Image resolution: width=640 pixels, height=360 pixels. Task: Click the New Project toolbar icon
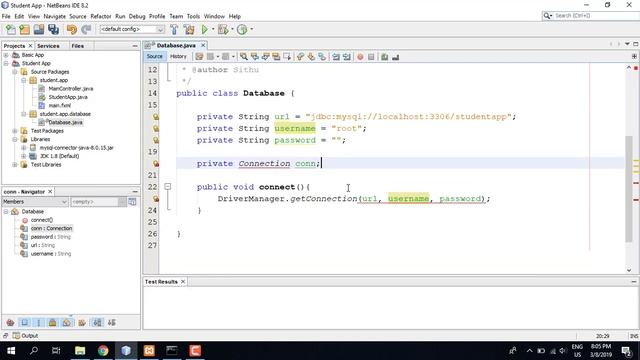coord(24,29)
